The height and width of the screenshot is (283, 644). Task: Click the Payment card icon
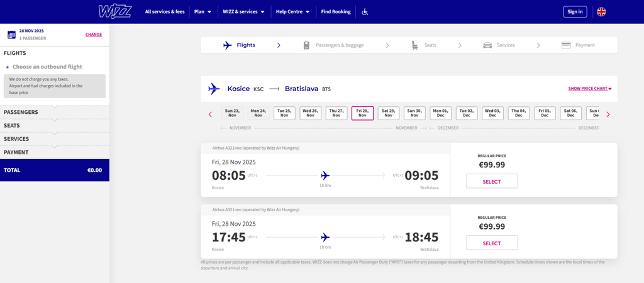566,45
